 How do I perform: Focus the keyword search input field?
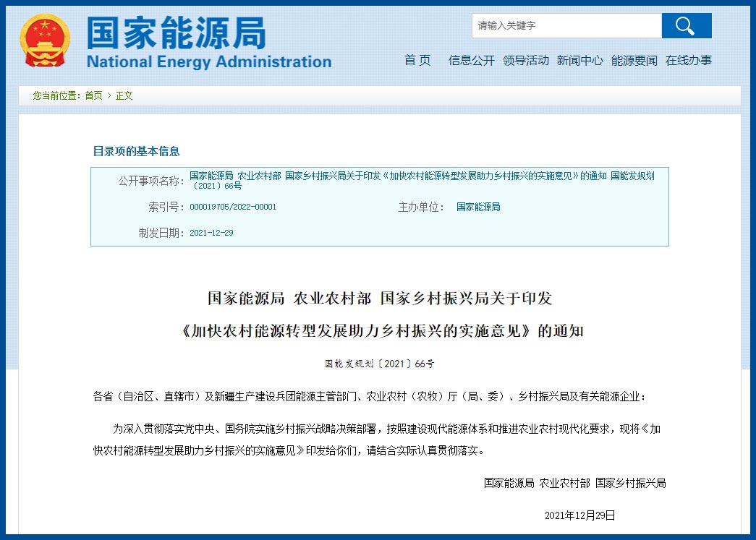566,25
